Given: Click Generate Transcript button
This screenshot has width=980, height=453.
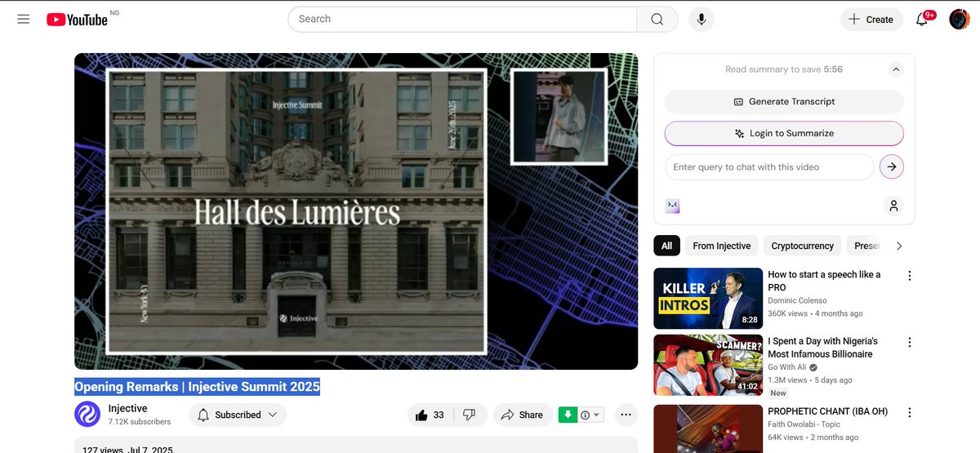Looking at the screenshot, I should tap(784, 101).
